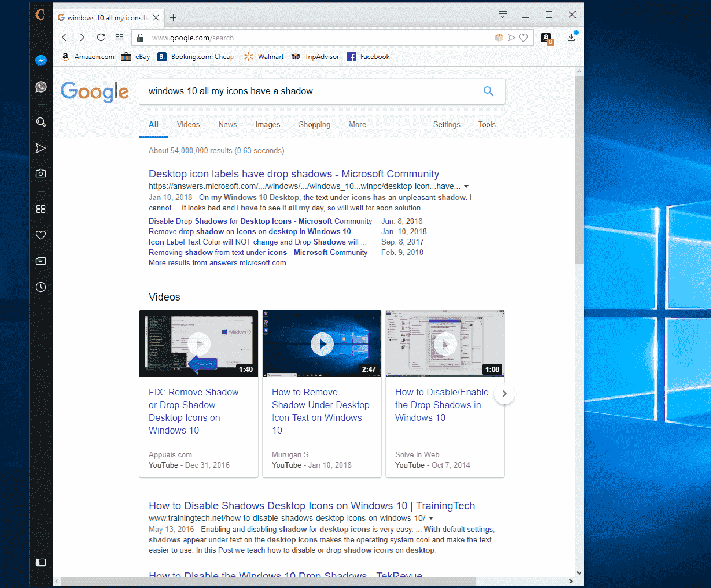Switch to Shopping results tab
The height and width of the screenshot is (588, 711).
tap(314, 125)
